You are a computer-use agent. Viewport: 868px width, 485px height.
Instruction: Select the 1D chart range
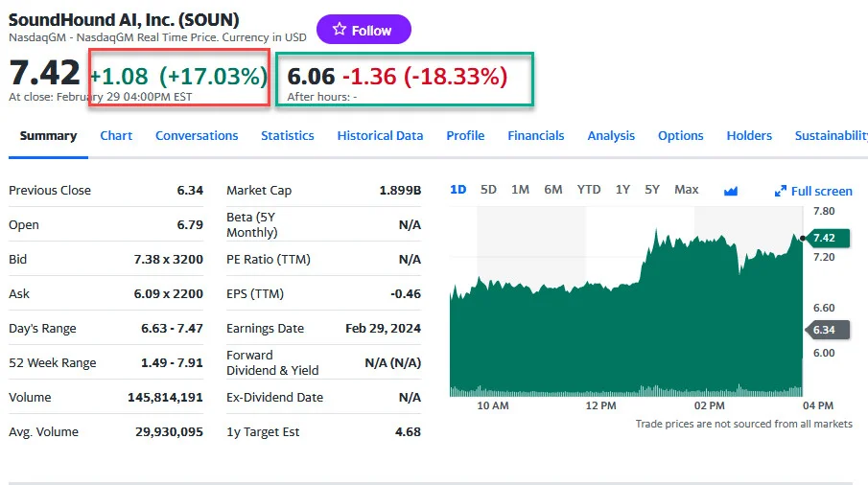coord(457,190)
